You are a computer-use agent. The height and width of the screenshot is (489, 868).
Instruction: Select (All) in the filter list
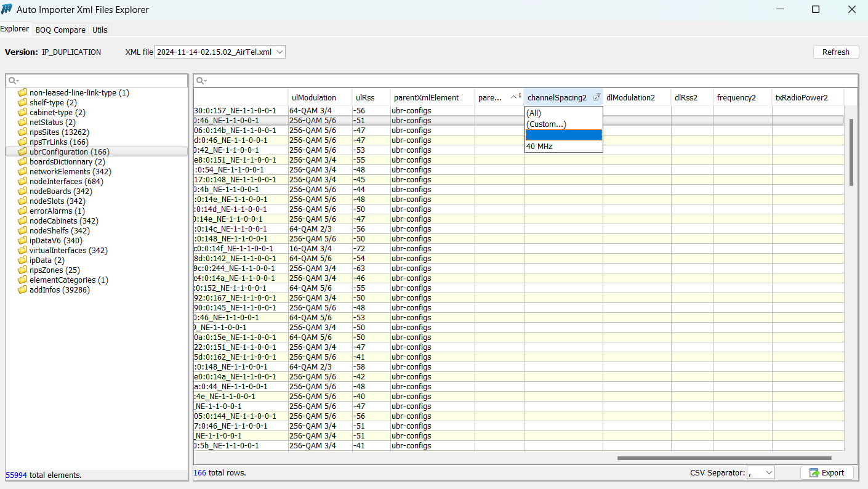click(533, 113)
